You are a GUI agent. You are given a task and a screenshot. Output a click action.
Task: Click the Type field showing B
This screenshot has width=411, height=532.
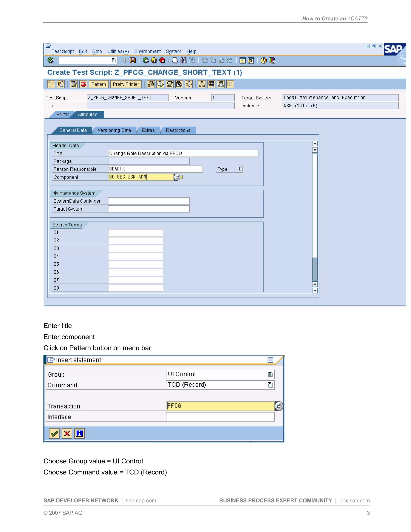[240, 169]
